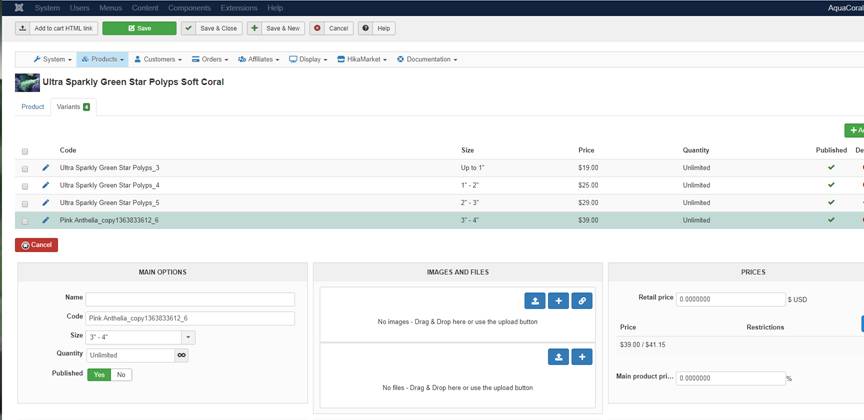Open the Products dropdown menu
This screenshot has height=420, width=864.
pyautogui.click(x=102, y=60)
